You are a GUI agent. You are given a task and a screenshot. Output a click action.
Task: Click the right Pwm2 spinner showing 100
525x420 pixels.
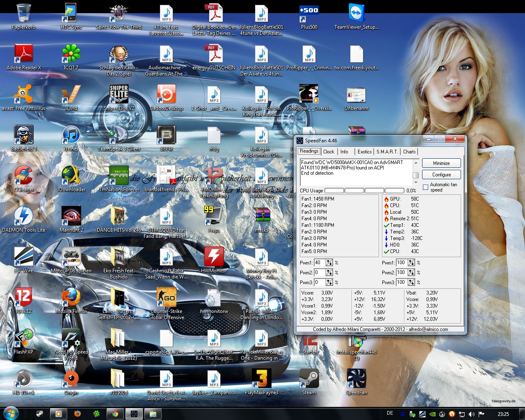pos(411,272)
